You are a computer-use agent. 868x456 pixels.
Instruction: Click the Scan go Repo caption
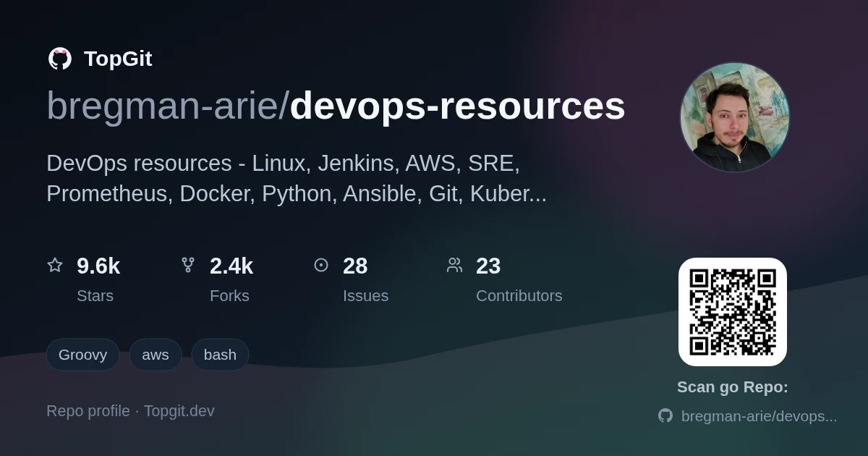[x=733, y=387]
